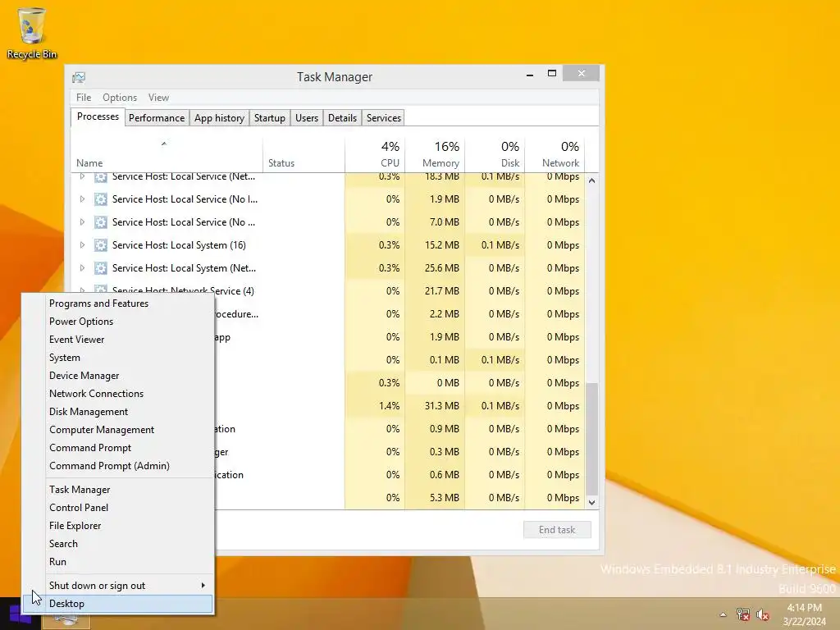The width and height of the screenshot is (840, 630).
Task: Click the process list scrollbar thumb
Action: (592, 440)
